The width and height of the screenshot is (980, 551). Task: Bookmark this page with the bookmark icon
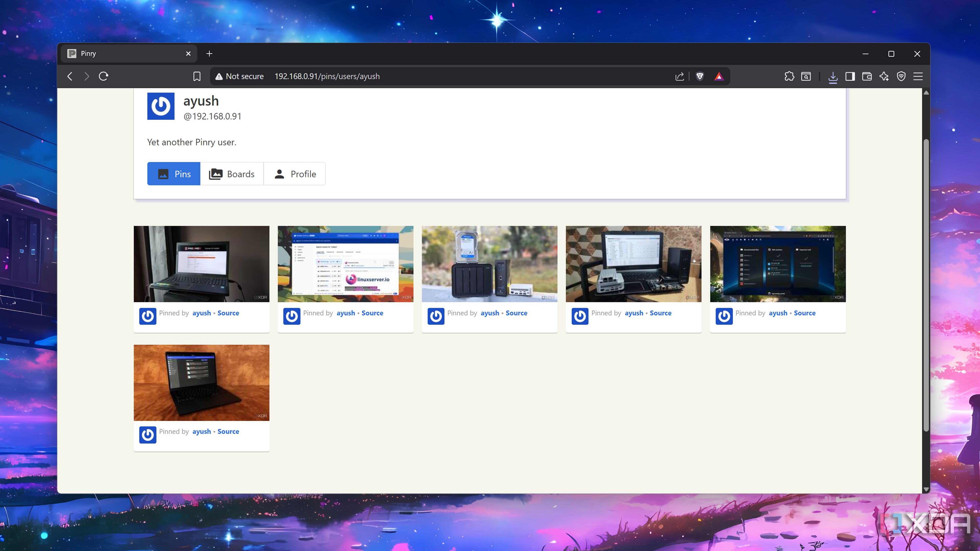pyautogui.click(x=197, y=77)
